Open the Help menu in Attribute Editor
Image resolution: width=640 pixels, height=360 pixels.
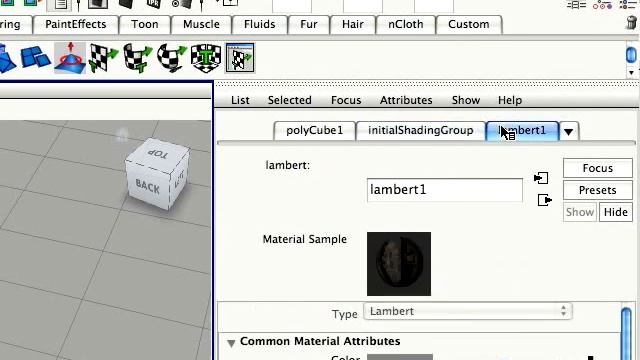pyautogui.click(x=510, y=100)
